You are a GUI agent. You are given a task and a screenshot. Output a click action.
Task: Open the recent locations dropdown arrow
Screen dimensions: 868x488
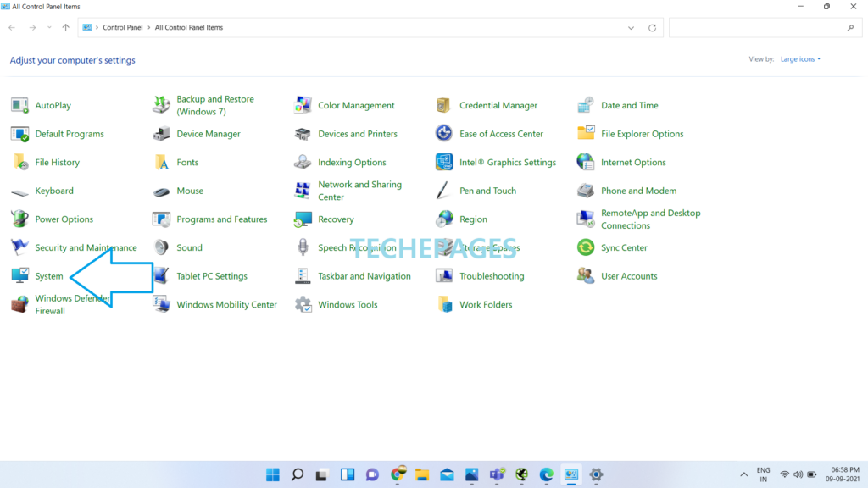[49, 27]
